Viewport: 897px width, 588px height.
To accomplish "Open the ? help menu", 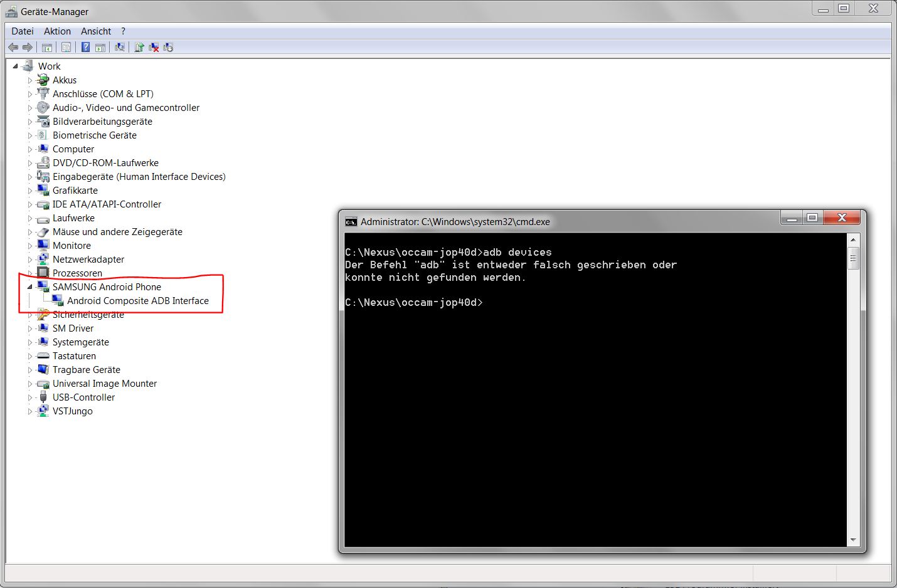I will coord(123,31).
